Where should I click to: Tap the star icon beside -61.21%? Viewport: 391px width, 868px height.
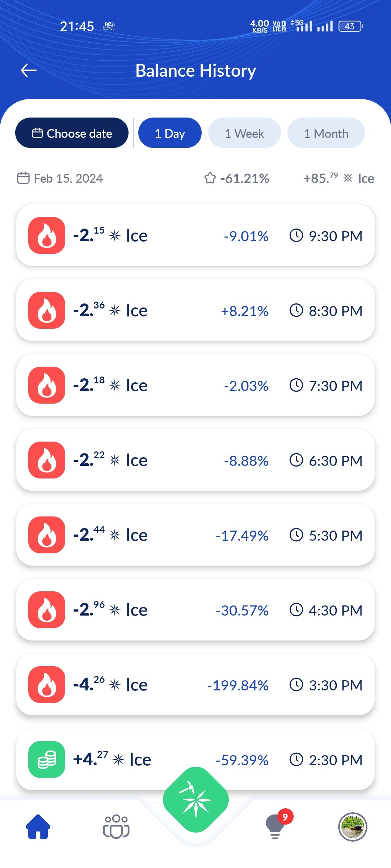210,178
